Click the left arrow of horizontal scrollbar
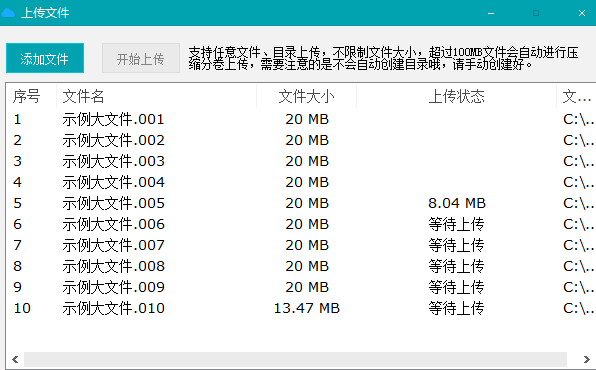Screen dimensions: 596x370 pos(15,359)
